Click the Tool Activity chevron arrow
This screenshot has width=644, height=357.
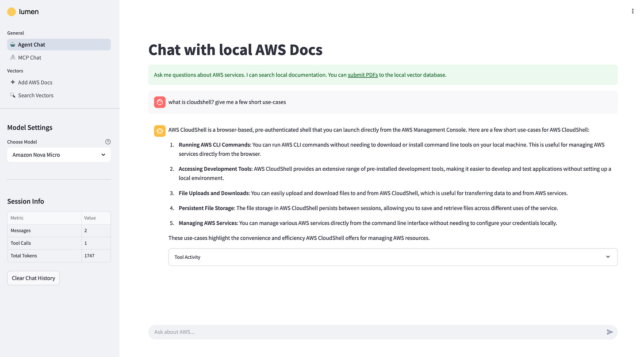(608, 257)
